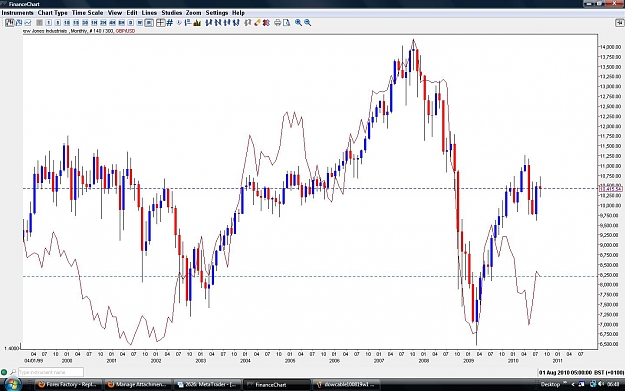Click the red delete-objects icon

point(266,23)
